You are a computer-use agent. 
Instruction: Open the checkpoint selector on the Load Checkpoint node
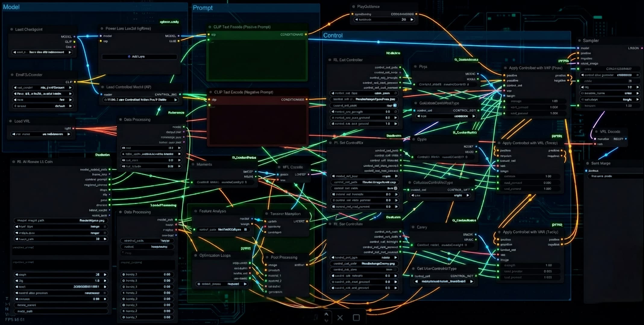[x=42, y=52]
